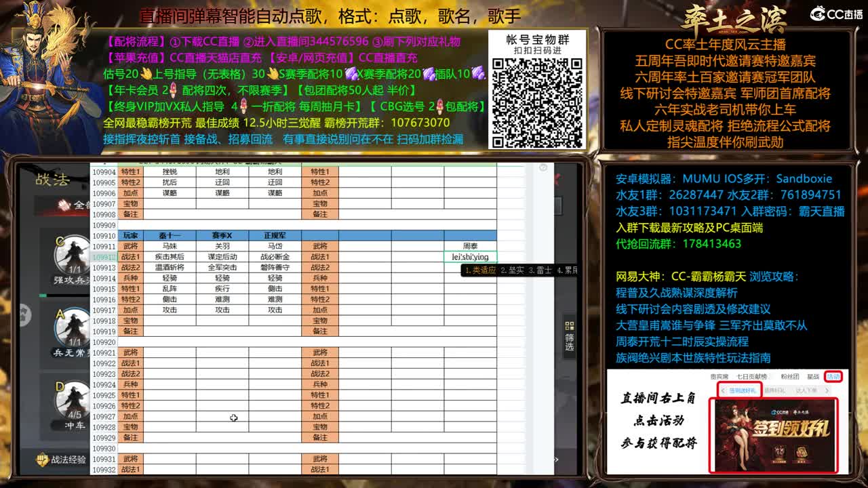This screenshot has height=488, width=868.
Task: Click the 线下研讨会内容剧透及修改建议 guide line
Action: click(693, 309)
